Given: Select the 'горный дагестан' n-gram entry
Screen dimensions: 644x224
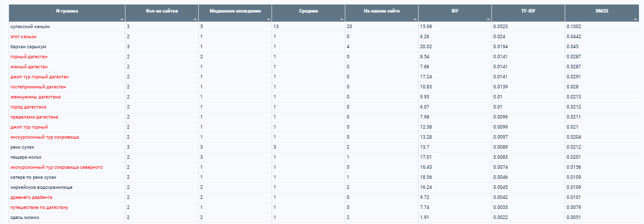Looking at the screenshot, I should (x=29, y=57).
